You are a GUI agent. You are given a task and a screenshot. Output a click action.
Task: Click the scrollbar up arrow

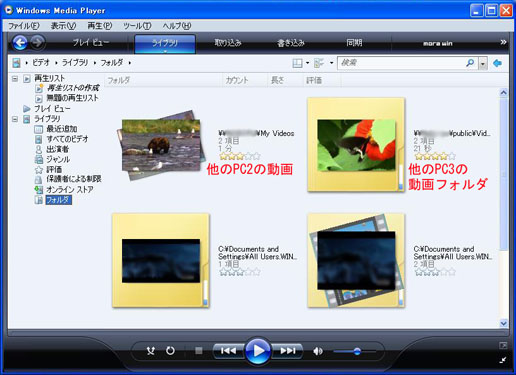[503, 93]
